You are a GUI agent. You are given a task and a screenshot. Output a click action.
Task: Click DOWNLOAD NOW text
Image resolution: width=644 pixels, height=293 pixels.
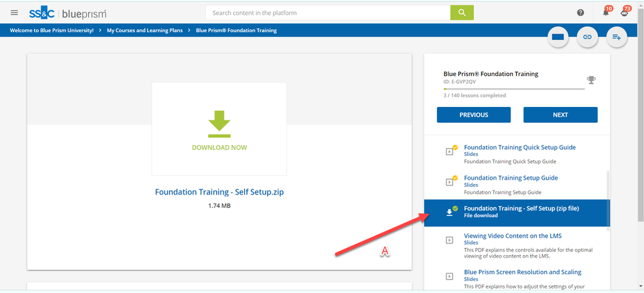tap(219, 147)
